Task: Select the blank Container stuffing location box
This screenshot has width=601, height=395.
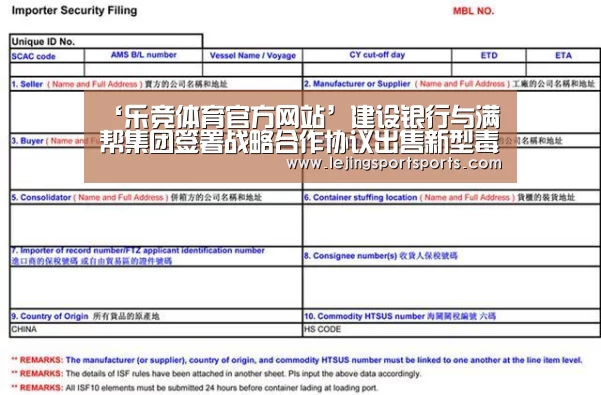Action: (452, 225)
